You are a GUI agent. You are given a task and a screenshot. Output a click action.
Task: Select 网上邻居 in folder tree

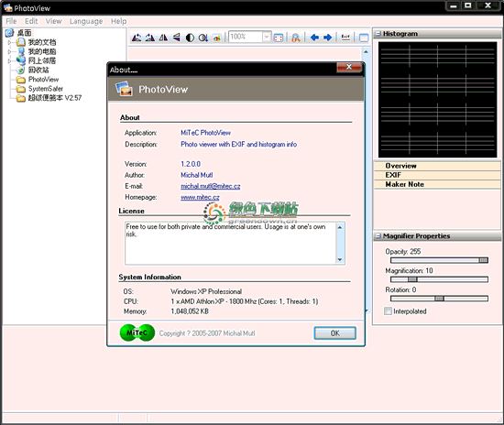pos(42,60)
